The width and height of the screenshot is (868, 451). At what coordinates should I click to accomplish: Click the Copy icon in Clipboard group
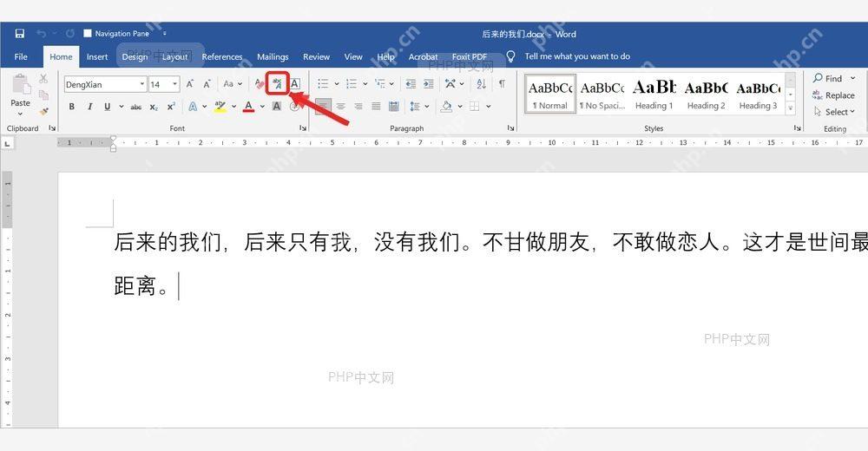(43, 95)
